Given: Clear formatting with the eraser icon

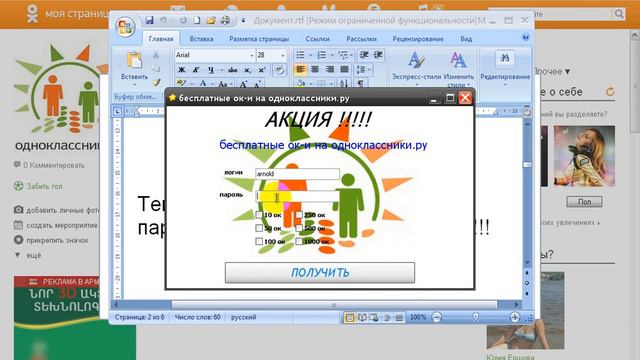Looking at the screenshot, I should 280,70.
